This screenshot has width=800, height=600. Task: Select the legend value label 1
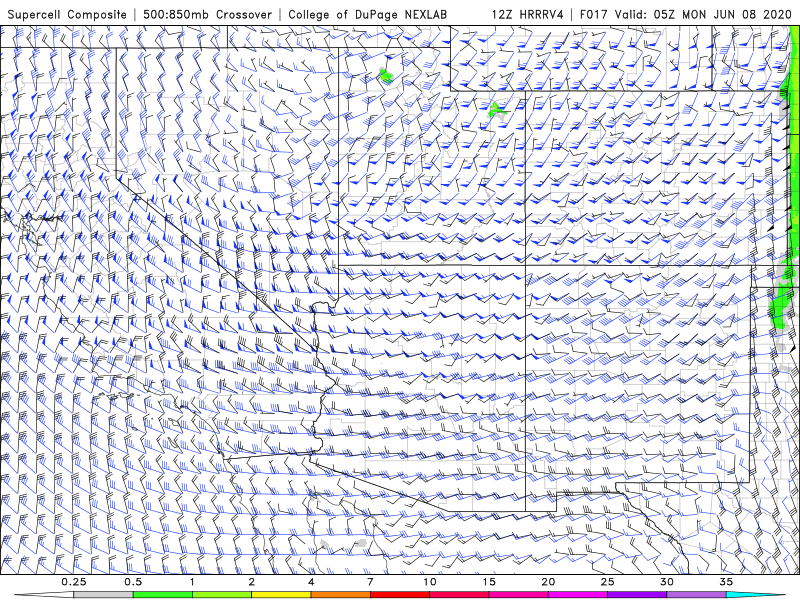click(192, 582)
